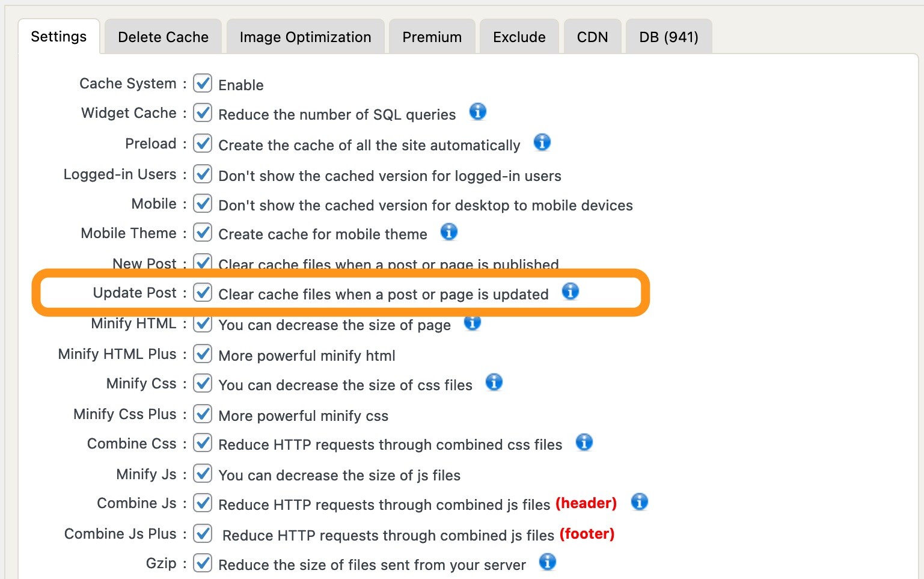The height and width of the screenshot is (579, 924).
Task: Show info for Combine Css option
Action: [584, 443]
